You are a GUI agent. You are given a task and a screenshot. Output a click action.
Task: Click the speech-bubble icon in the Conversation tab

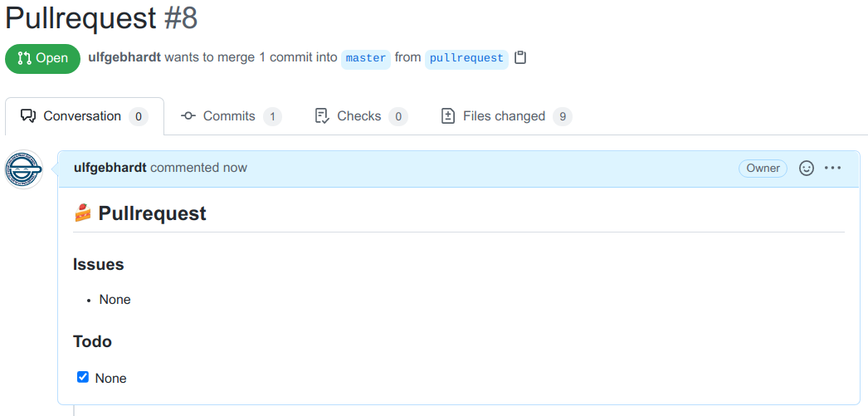coord(28,116)
